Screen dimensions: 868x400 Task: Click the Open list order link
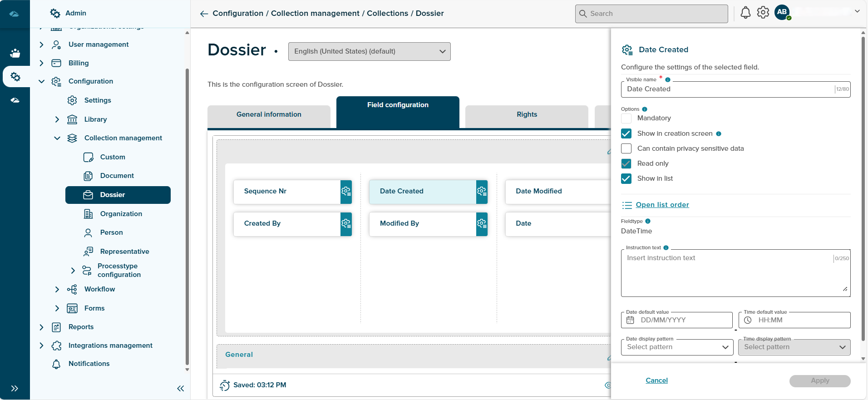tap(662, 205)
